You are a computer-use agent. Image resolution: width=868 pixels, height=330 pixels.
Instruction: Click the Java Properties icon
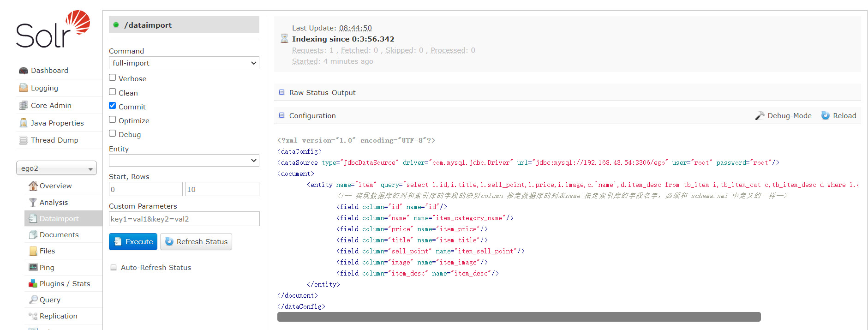pyautogui.click(x=24, y=123)
